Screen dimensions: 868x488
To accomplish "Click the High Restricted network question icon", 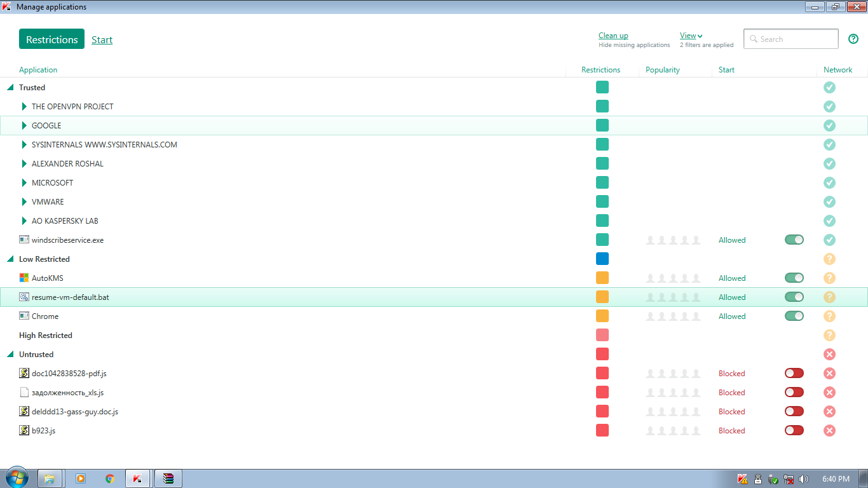I will click(829, 335).
